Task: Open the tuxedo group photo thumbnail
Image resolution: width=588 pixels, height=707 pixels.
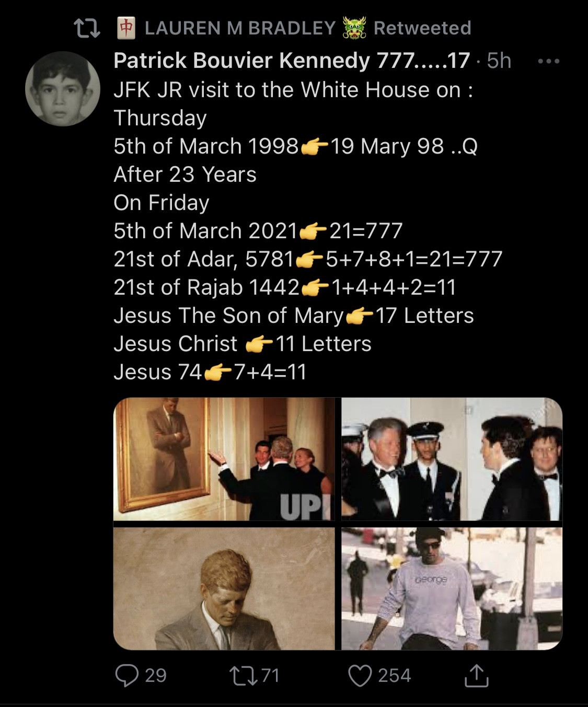Action: [x=452, y=459]
